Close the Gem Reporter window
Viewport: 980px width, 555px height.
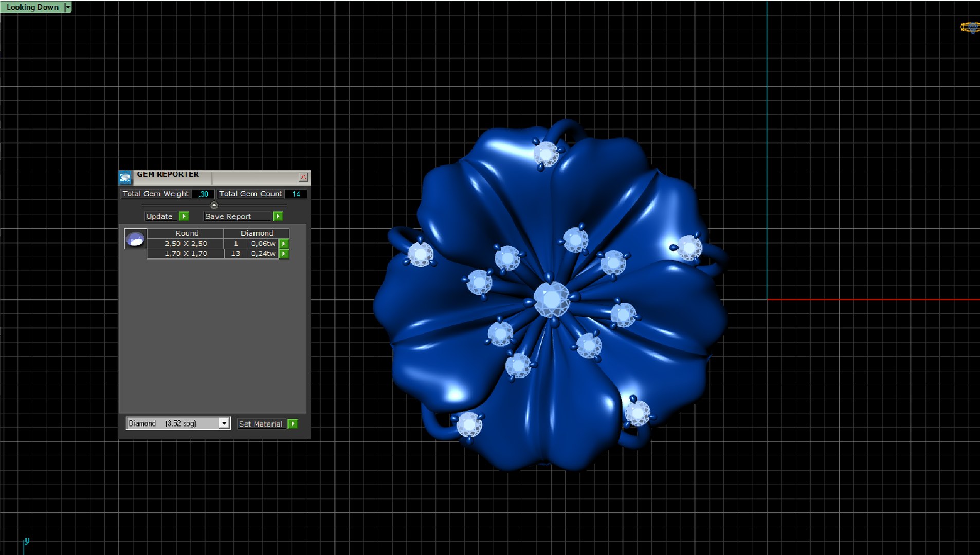click(303, 177)
